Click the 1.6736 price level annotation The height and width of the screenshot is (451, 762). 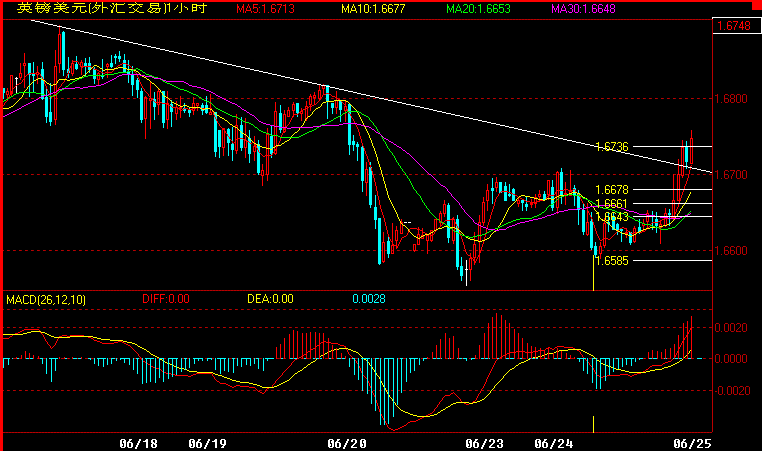(612, 146)
